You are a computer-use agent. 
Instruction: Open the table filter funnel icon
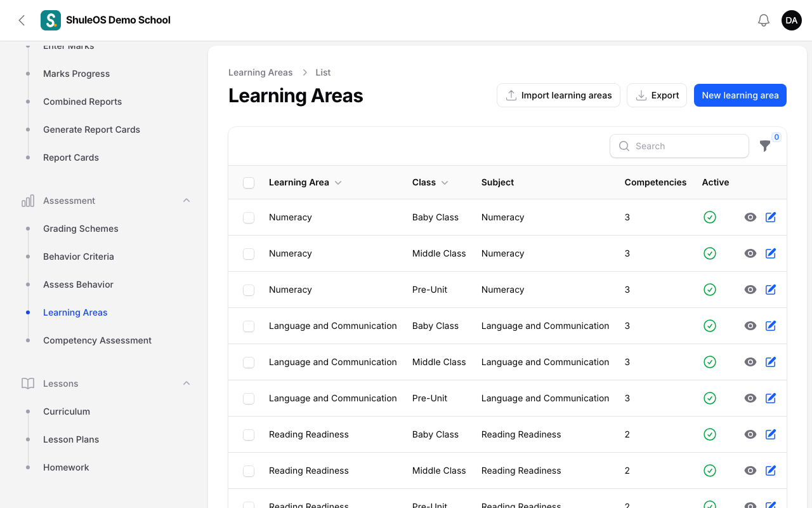(x=765, y=146)
